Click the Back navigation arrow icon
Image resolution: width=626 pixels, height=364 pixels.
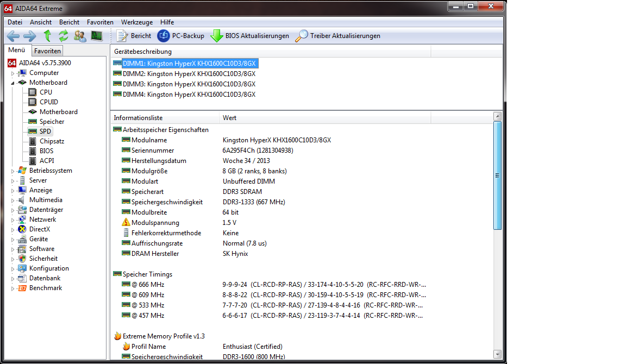pos(13,36)
